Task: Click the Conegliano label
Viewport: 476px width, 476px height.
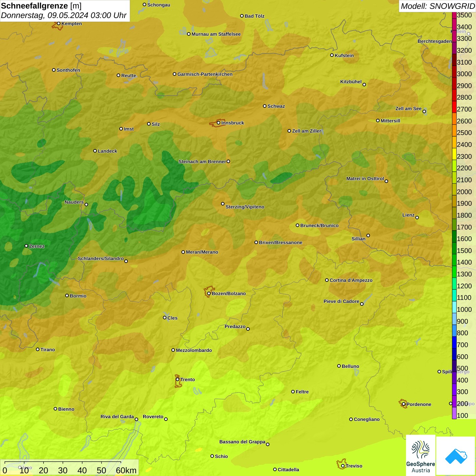Action: 367,419
